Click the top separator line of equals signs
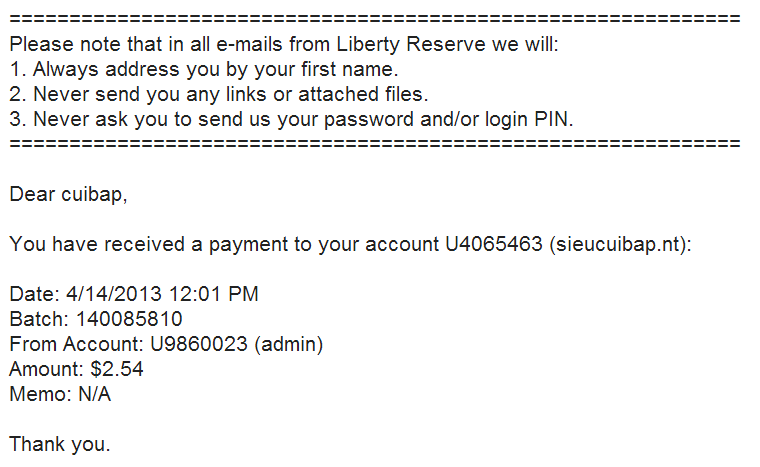The image size is (760, 467). tap(375, 20)
